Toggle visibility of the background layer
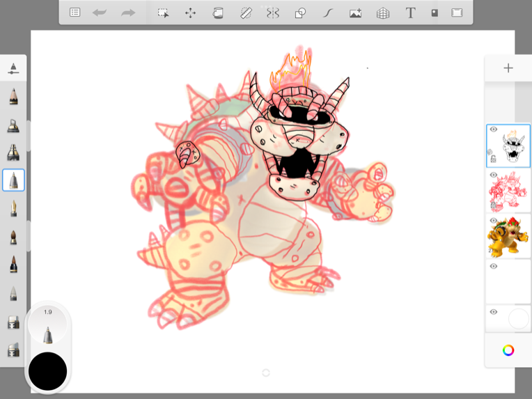Screen dimensions: 532x399 pyautogui.click(x=493, y=312)
